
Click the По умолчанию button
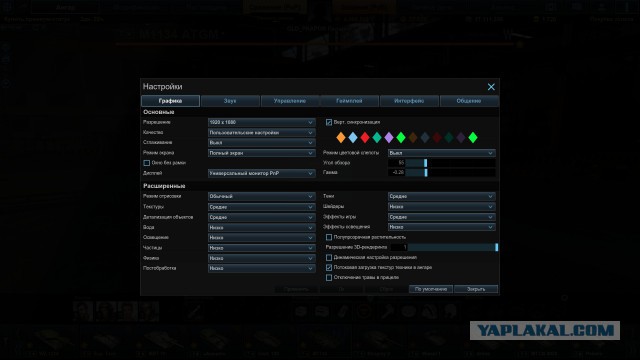tap(431, 289)
